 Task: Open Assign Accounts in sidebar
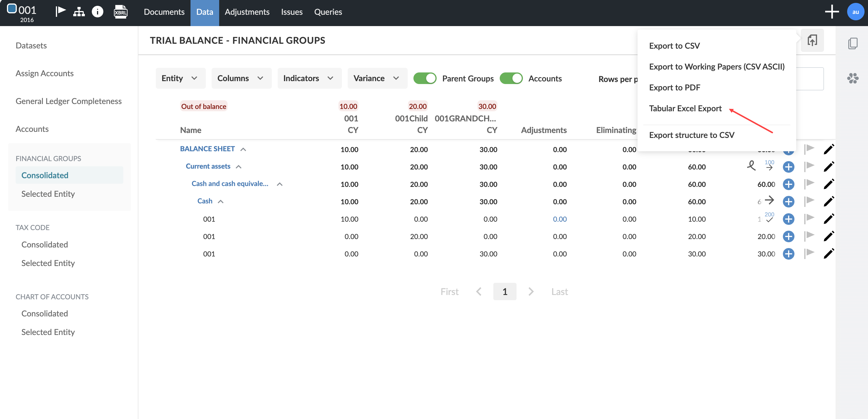pos(45,73)
